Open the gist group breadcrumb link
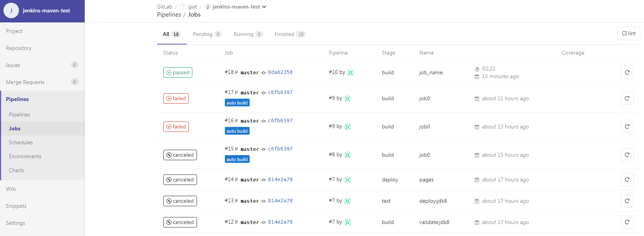The image size is (644, 236). (x=192, y=7)
